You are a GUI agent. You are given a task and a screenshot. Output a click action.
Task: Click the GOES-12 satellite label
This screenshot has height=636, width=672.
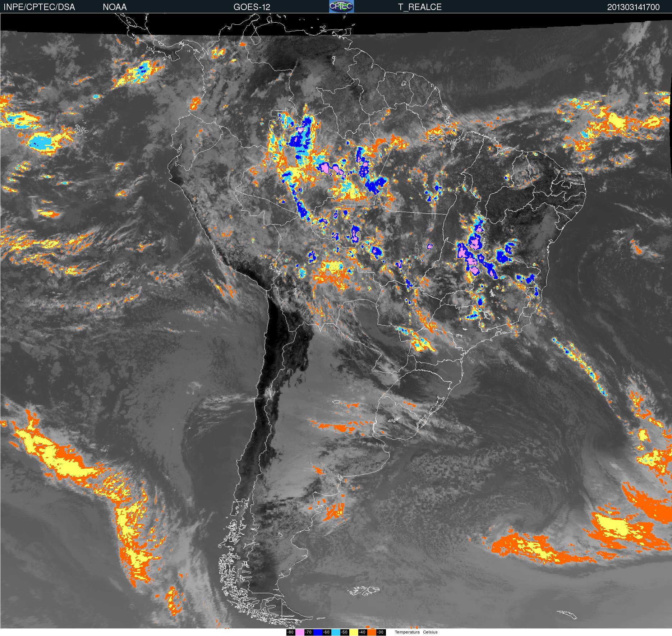coord(252,7)
